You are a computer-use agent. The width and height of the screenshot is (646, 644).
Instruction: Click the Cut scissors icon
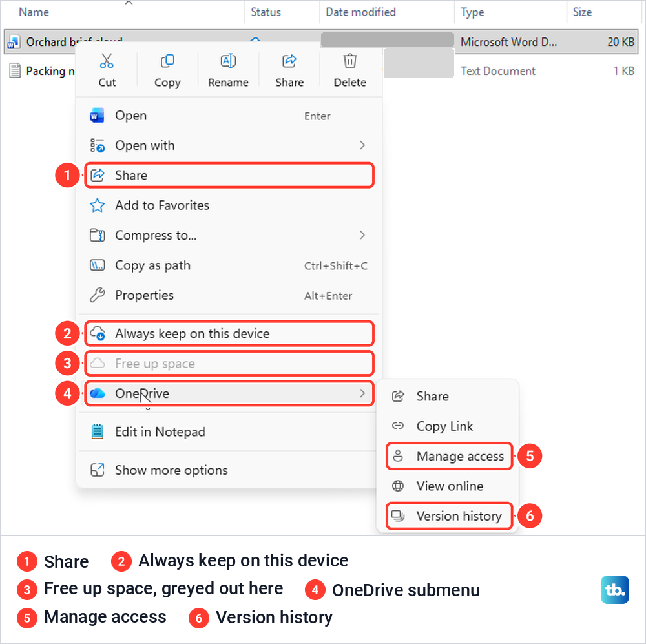coord(107,61)
